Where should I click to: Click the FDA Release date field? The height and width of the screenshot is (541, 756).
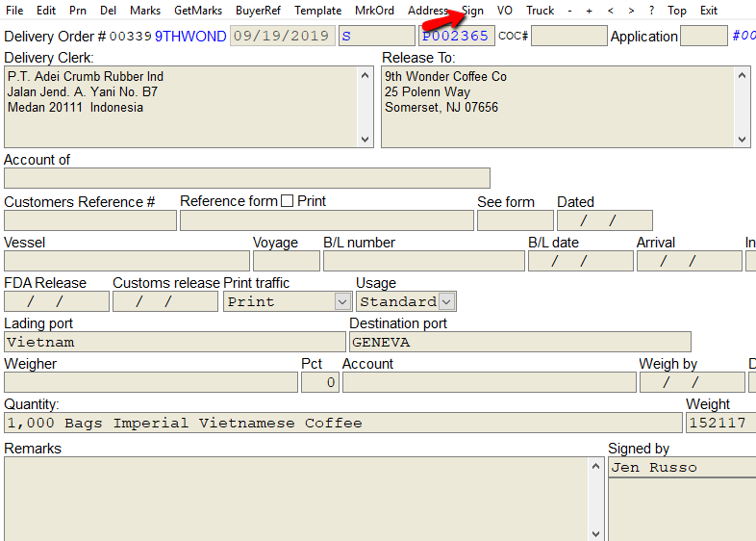(x=57, y=301)
